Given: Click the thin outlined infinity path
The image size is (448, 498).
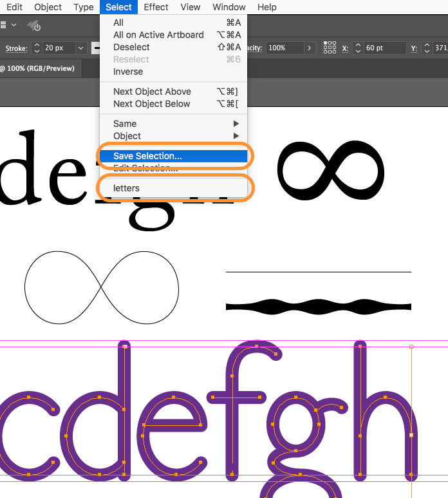Looking at the screenshot, I should 102,287.
